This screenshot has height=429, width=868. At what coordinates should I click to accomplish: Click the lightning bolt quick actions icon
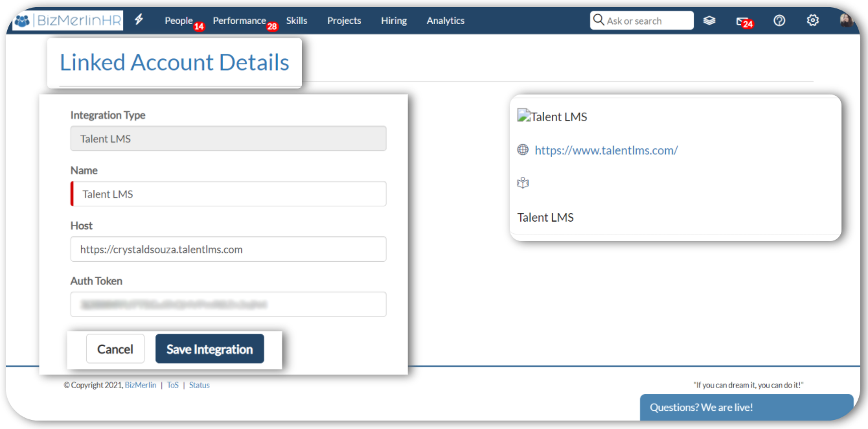(139, 19)
